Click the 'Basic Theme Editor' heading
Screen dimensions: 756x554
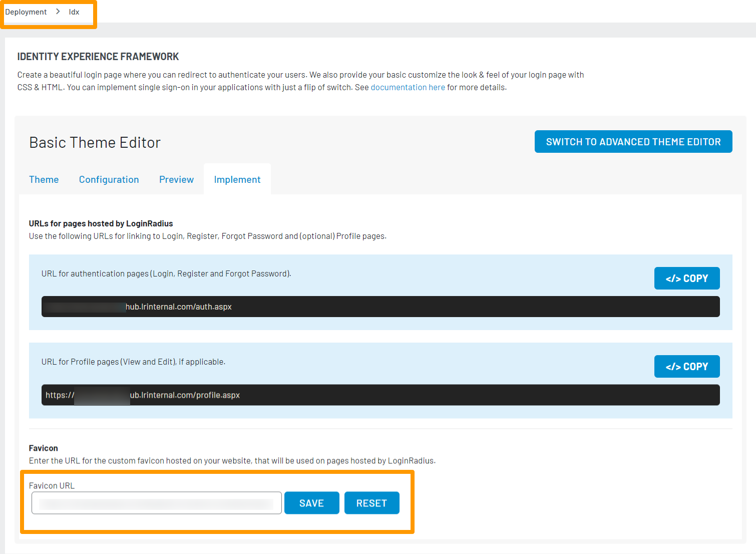point(95,143)
